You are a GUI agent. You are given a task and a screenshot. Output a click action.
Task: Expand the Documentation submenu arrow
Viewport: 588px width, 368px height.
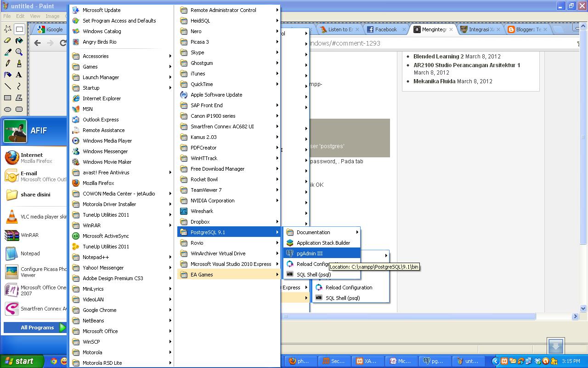point(357,232)
